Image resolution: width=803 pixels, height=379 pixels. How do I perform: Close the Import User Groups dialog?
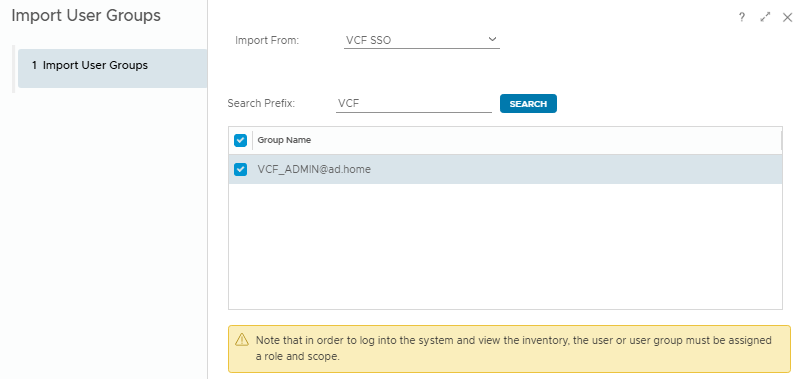tap(788, 17)
